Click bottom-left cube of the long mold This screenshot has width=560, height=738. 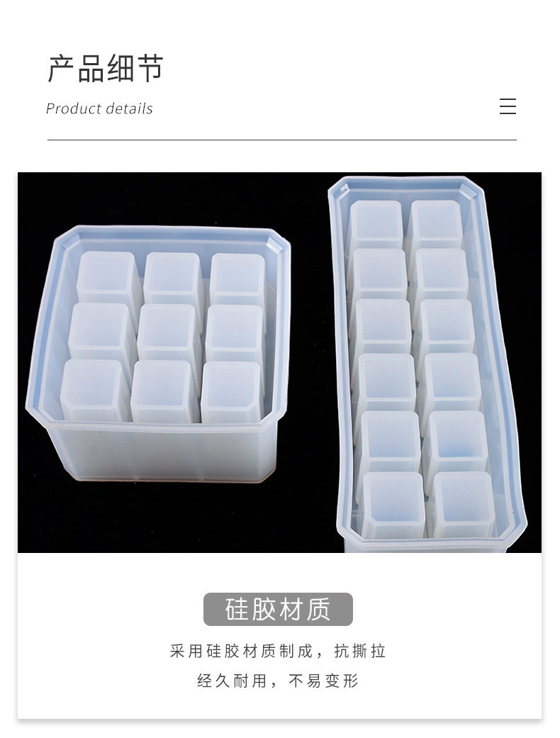click(x=393, y=505)
